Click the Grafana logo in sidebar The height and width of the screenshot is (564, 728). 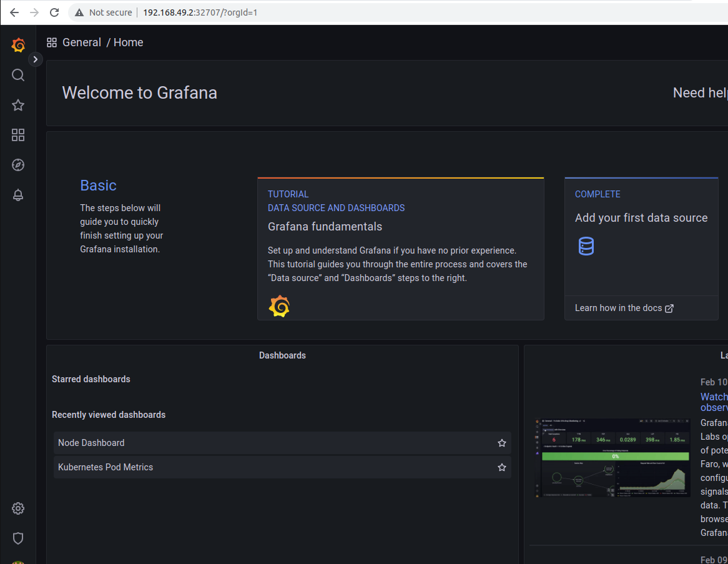(18, 45)
